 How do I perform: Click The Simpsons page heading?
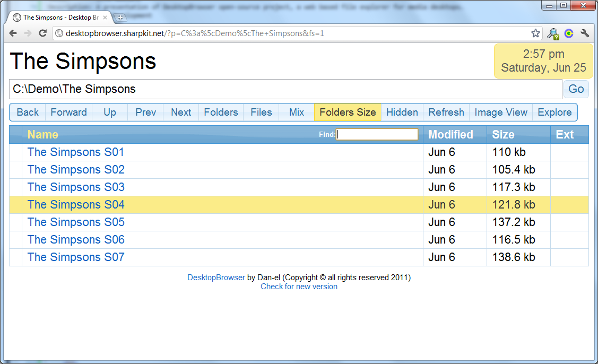tap(83, 61)
